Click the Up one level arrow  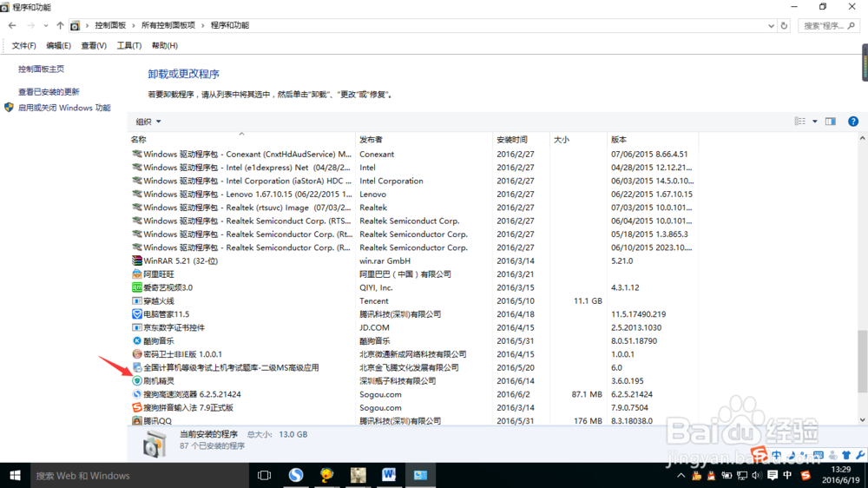(60, 25)
